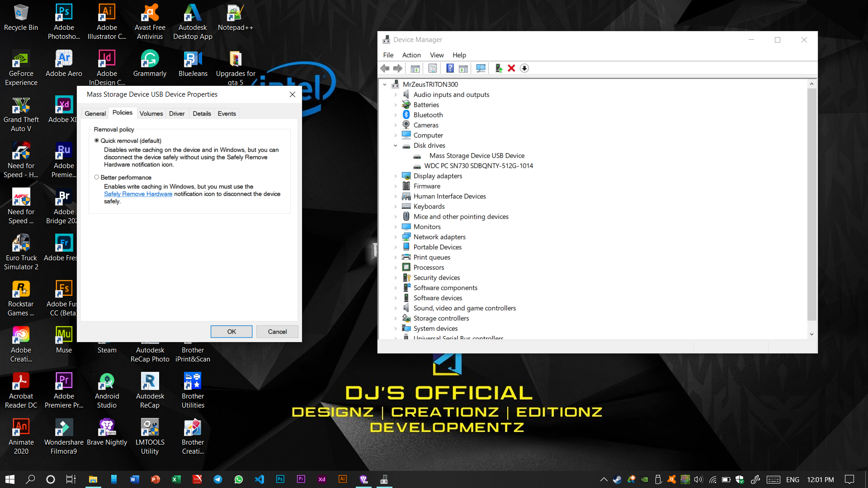The height and width of the screenshot is (488, 868).
Task: Expand the Display adapters node
Action: [396, 176]
